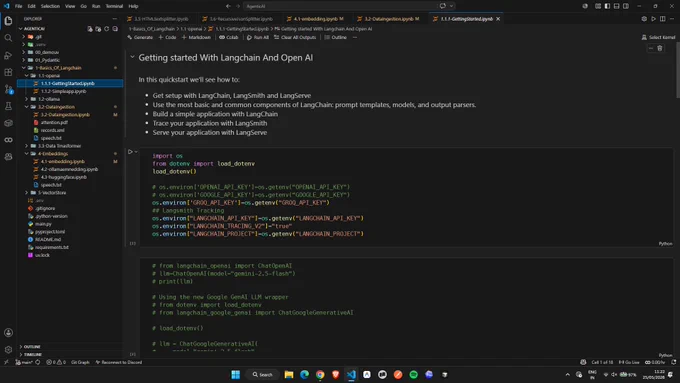Go back with navigation arrow

click(228, 6)
